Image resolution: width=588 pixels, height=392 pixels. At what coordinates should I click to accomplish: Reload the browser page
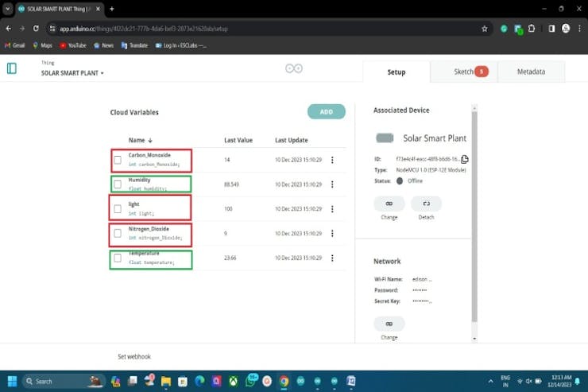[36, 29]
